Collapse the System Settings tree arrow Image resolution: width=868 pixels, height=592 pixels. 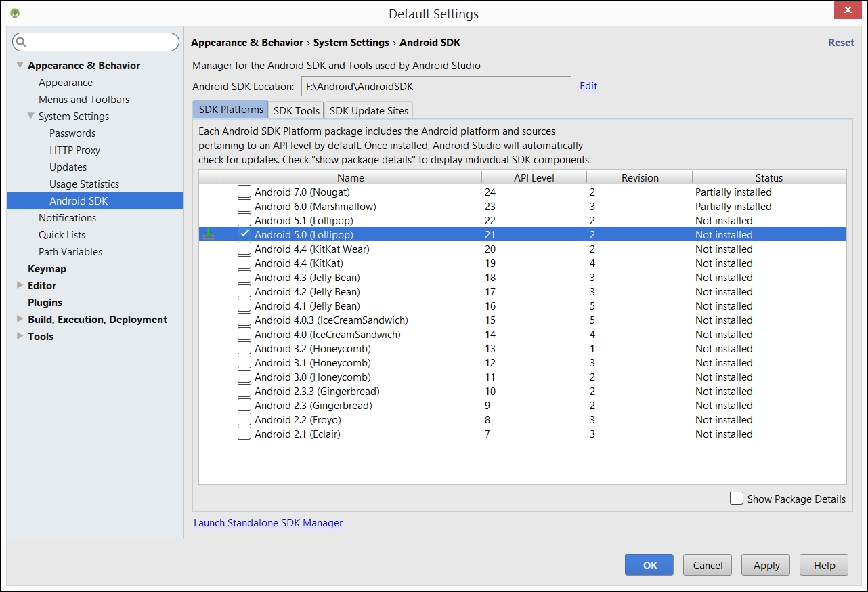coord(30,116)
